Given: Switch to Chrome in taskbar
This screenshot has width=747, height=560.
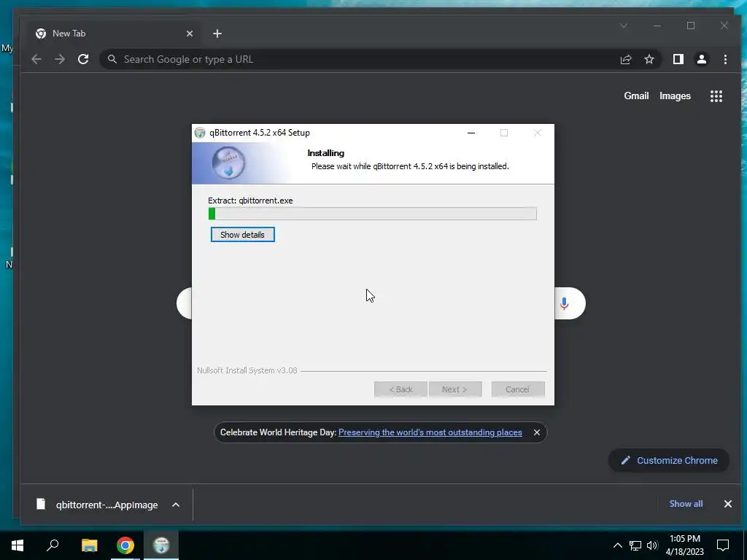Looking at the screenshot, I should pyautogui.click(x=125, y=545).
